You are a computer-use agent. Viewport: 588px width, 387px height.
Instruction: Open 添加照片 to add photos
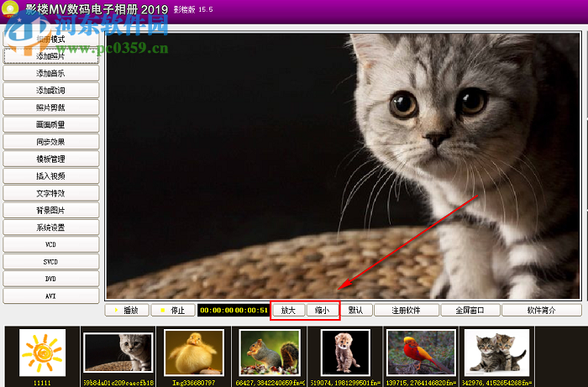pyautogui.click(x=51, y=56)
